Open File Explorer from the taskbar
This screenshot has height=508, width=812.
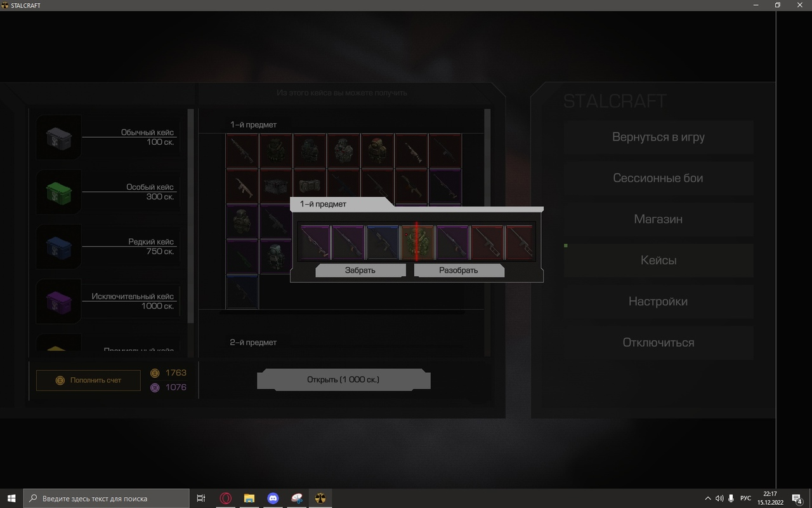point(249,498)
